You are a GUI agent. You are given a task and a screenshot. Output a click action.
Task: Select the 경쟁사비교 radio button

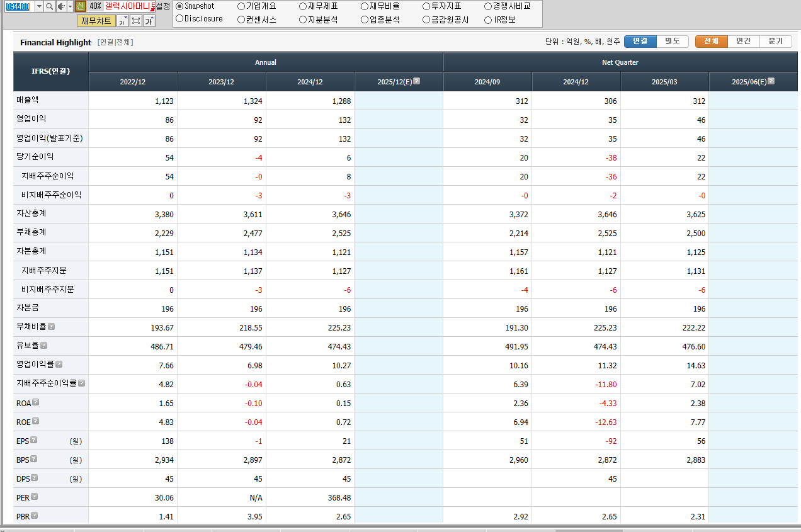(488, 6)
